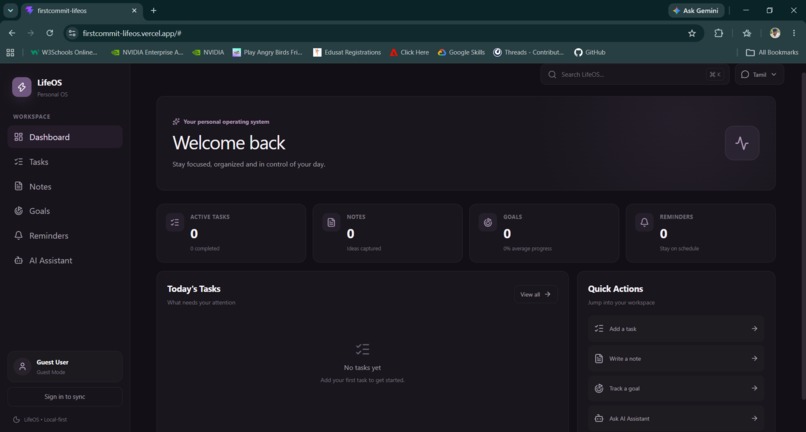Click the Goals card target icon

488,222
